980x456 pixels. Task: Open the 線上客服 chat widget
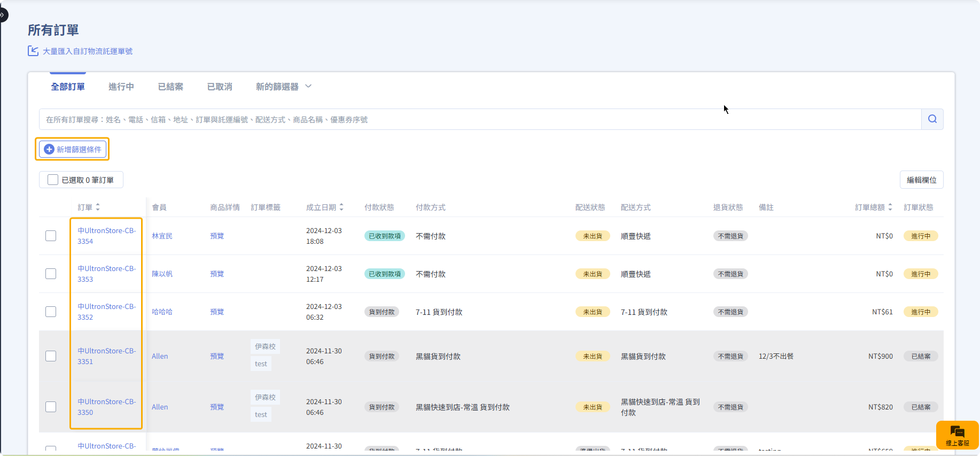pyautogui.click(x=957, y=435)
